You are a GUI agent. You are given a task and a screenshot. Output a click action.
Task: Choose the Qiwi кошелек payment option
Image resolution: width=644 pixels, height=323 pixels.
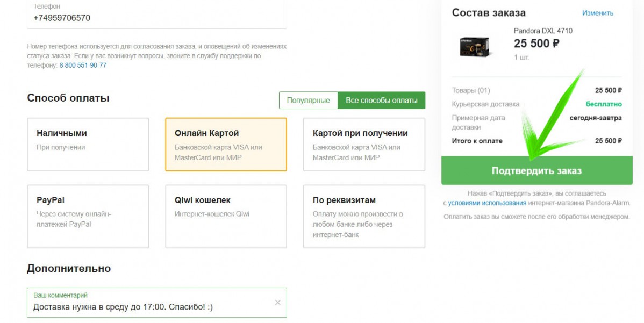point(226,216)
